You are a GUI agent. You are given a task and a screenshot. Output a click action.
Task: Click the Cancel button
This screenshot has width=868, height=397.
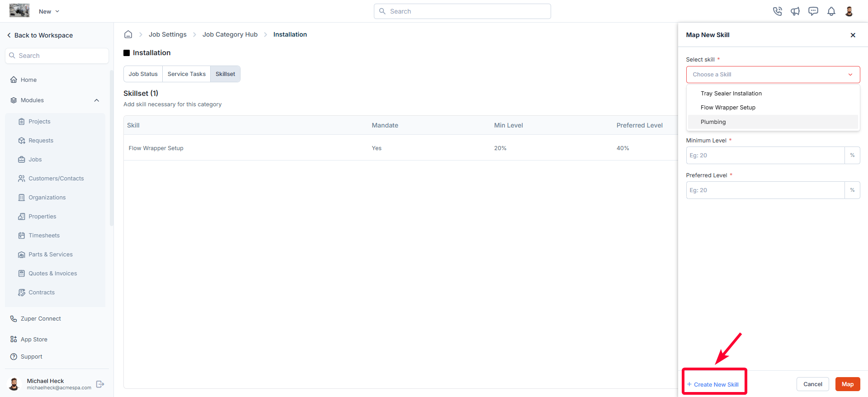pos(813,384)
